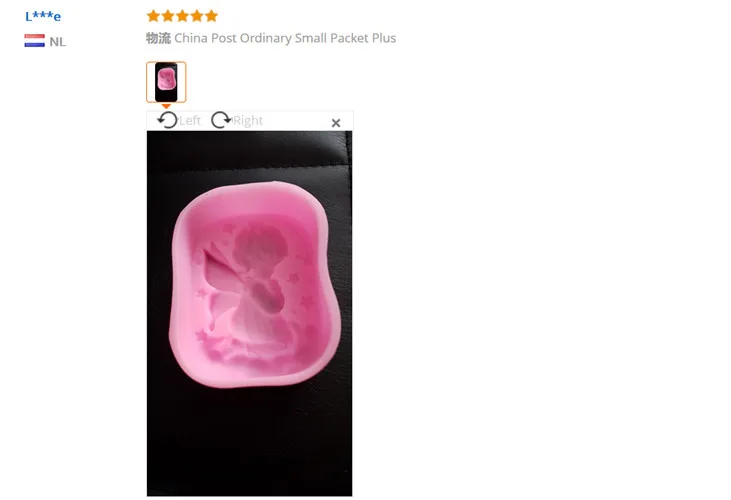Click the second orange rating star
The width and height of the screenshot is (731, 500).
168,16
